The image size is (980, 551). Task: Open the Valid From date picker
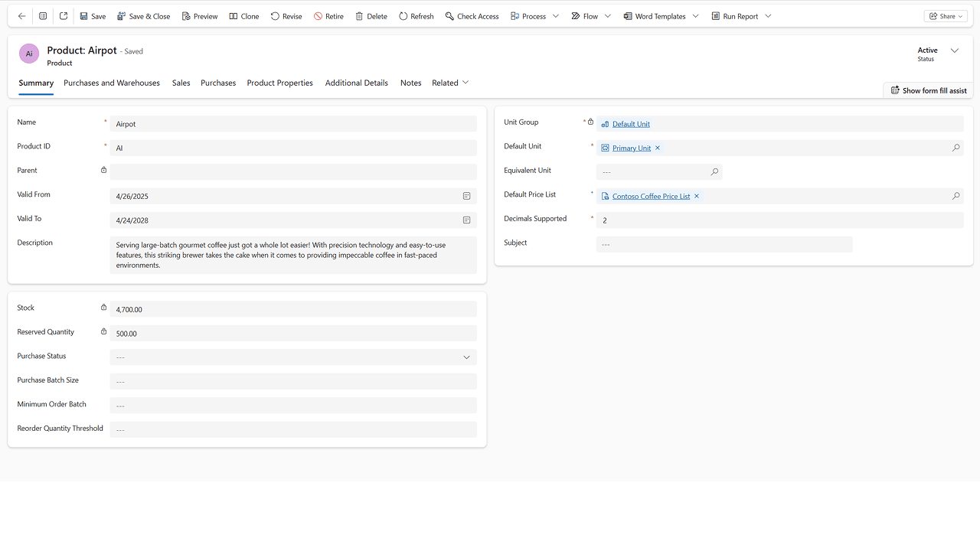click(466, 196)
